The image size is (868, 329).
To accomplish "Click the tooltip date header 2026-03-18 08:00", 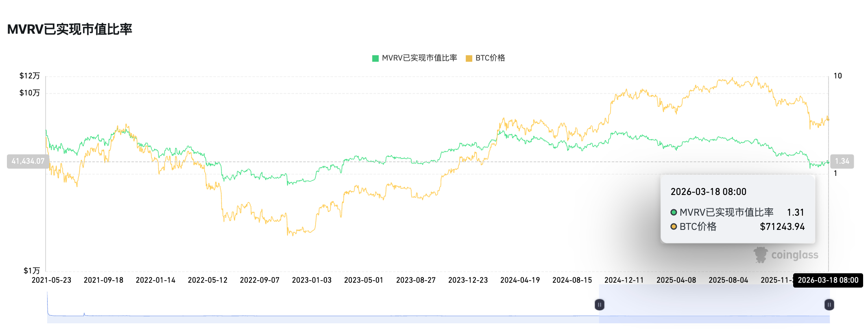I will 708,192.
